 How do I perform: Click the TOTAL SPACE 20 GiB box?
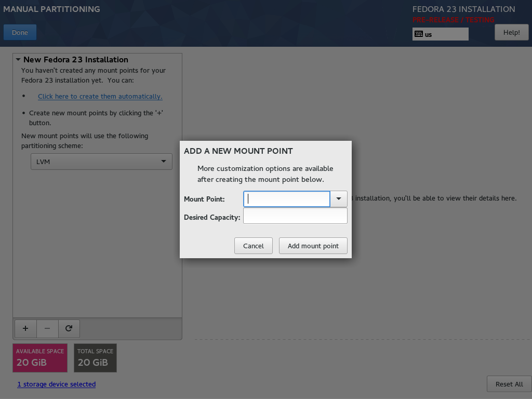point(96,358)
